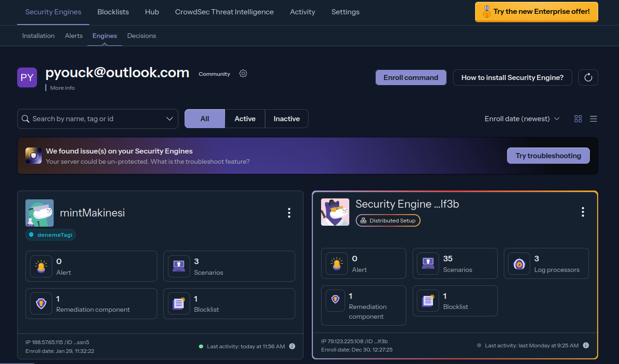Image resolution: width=619 pixels, height=364 pixels.
Task: Click the Try troubleshooting button
Action: [x=548, y=156]
